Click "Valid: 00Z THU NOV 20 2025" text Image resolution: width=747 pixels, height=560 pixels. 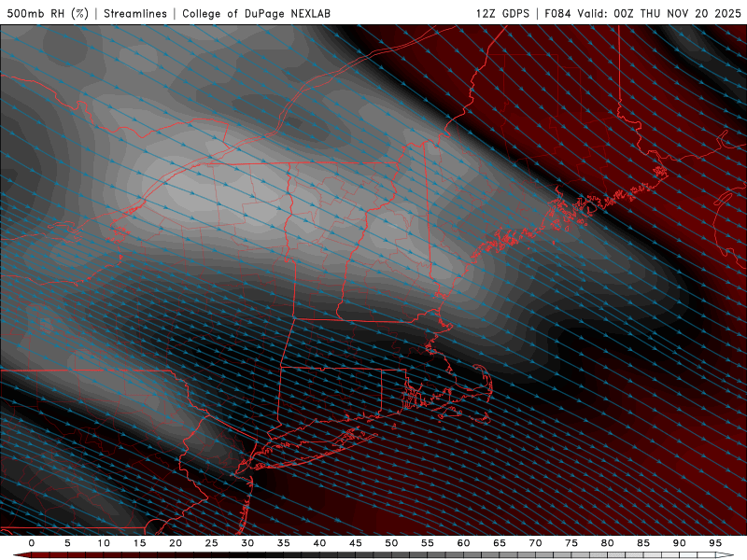[x=659, y=13]
